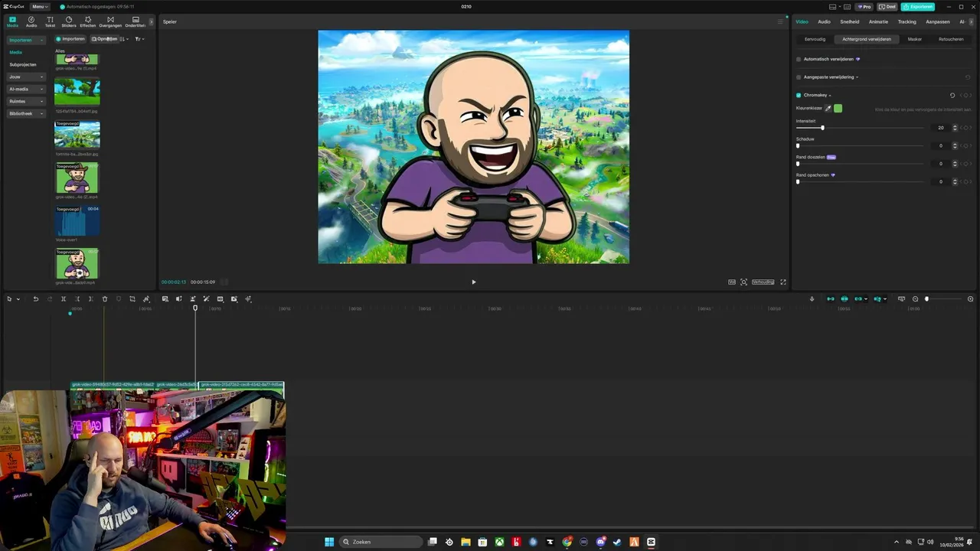The height and width of the screenshot is (551, 980).
Task: Open the layout switch icon in title bar
Action: [x=833, y=7]
